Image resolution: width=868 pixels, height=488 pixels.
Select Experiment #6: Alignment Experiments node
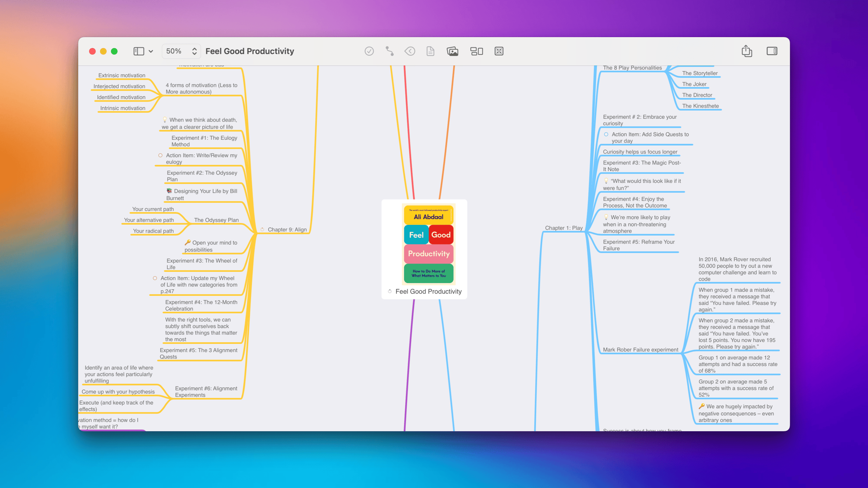coord(206,392)
